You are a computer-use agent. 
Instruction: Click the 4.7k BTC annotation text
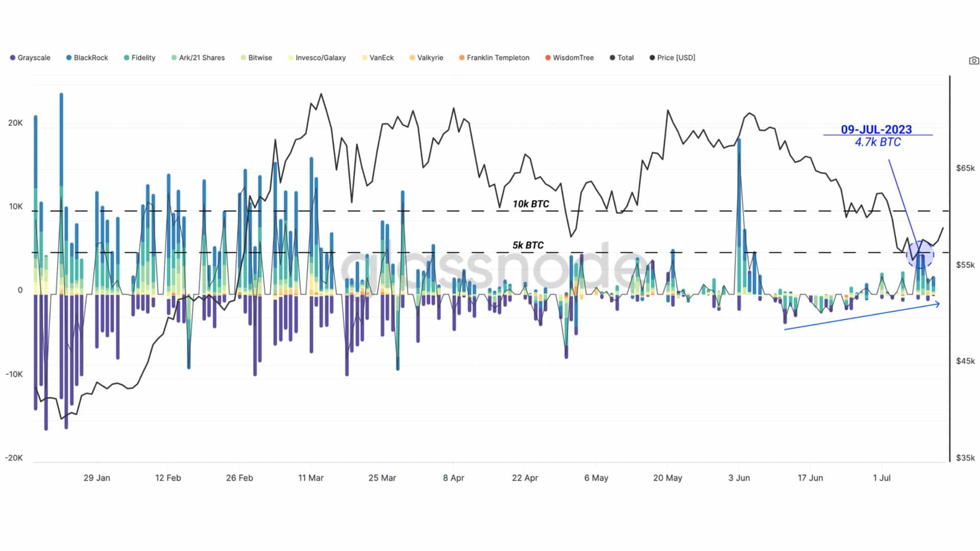coord(878,142)
